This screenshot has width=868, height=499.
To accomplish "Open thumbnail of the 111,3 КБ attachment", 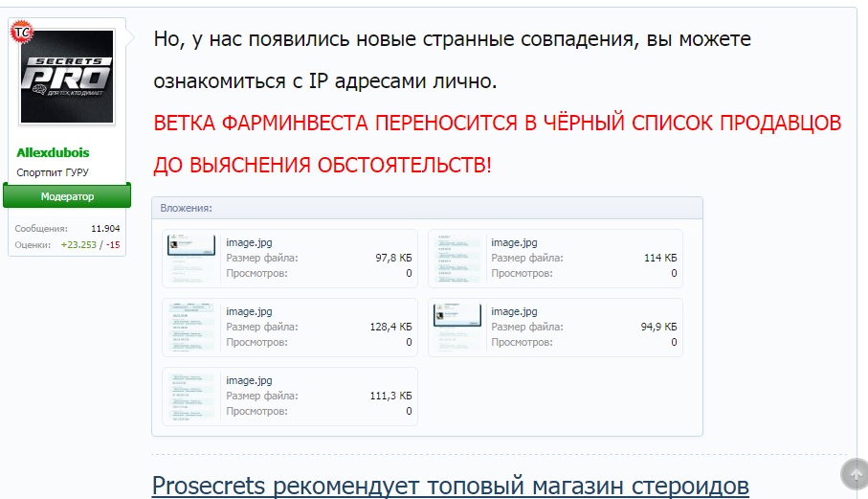I will (x=191, y=396).
